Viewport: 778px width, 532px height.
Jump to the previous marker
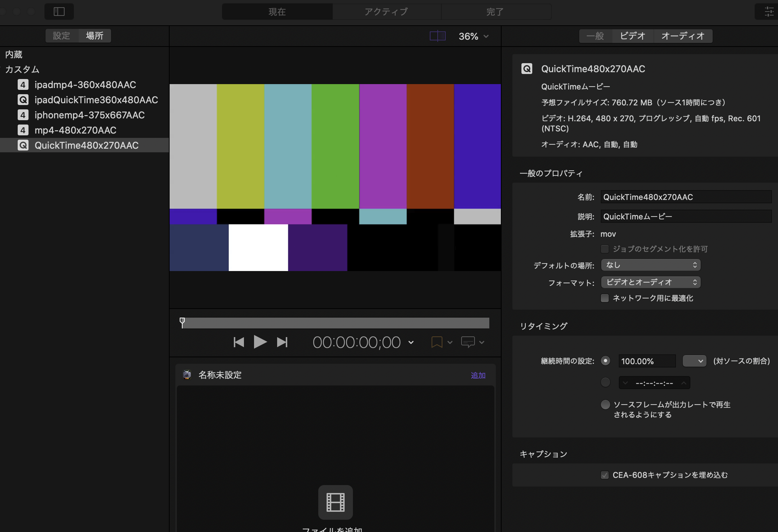coord(239,342)
